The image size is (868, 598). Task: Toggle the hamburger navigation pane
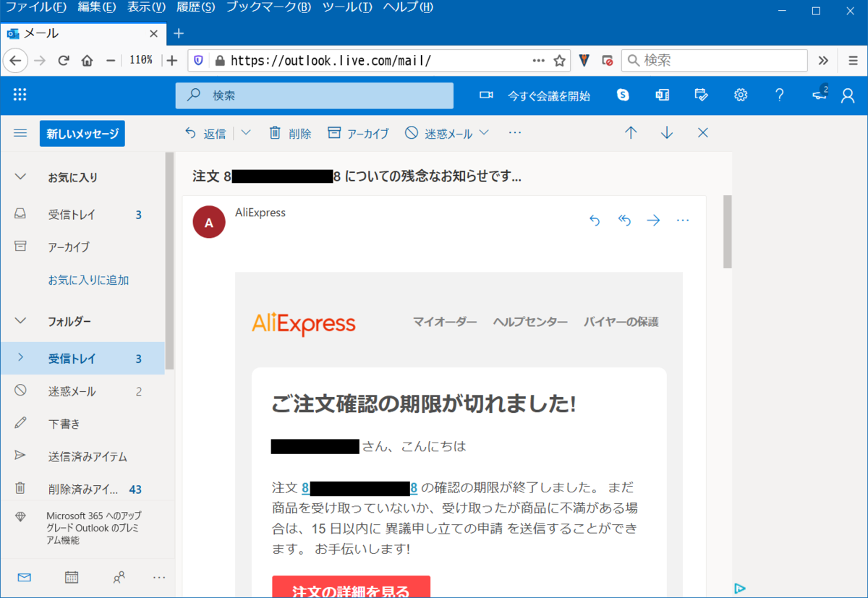click(x=20, y=133)
